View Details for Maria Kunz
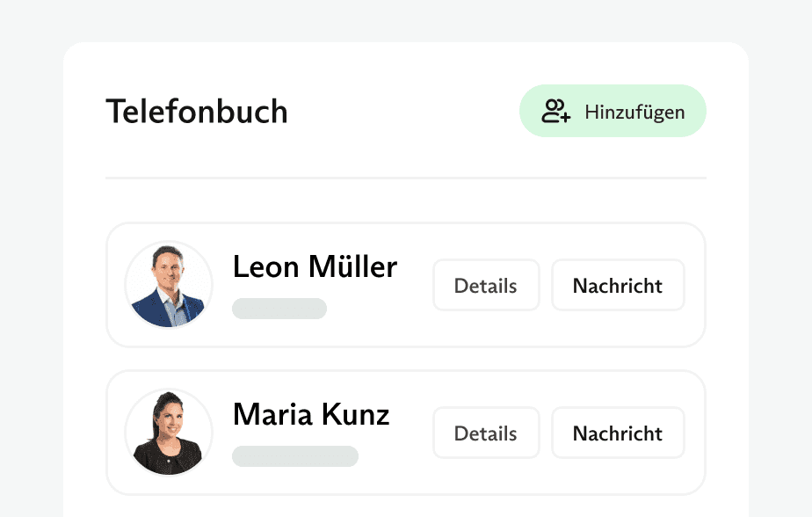This screenshot has height=517, width=812. (486, 433)
